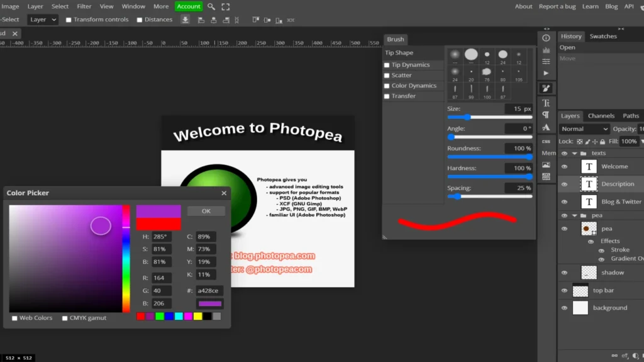644x362 pixels.
Task: Open the Filter menu
Action: click(x=84, y=6)
